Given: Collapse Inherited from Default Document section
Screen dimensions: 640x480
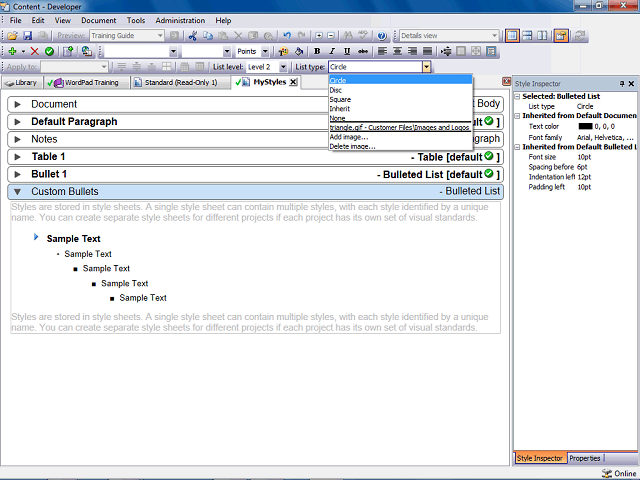Looking at the screenshot, I should [x=517, y=116].
